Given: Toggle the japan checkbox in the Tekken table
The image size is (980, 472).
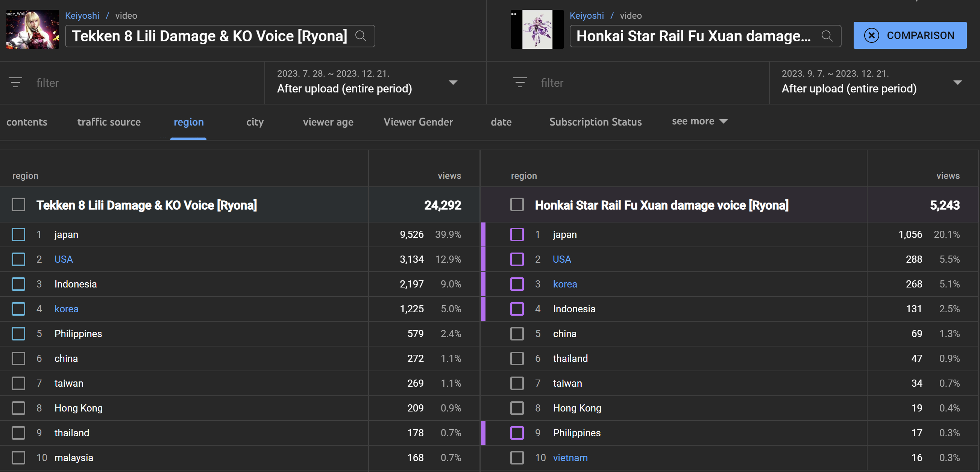Looking at the screenshot, I should (x=18, y=234).
